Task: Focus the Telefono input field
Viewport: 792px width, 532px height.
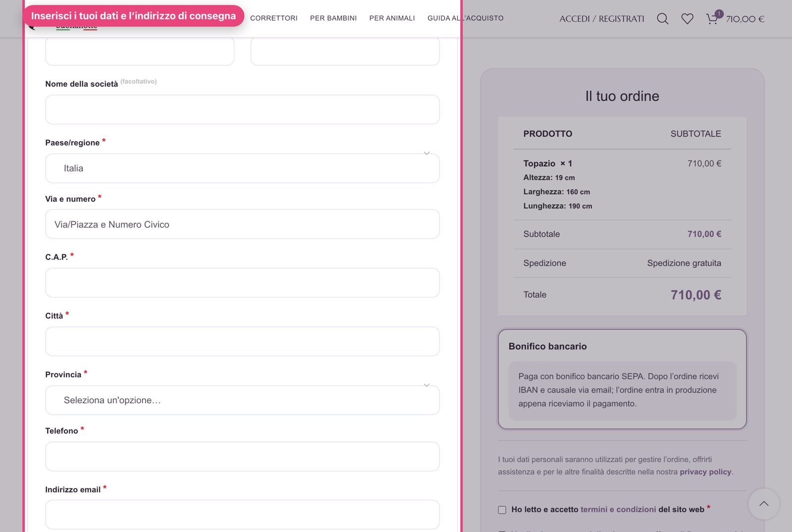Action: click(x=243, y=456)
